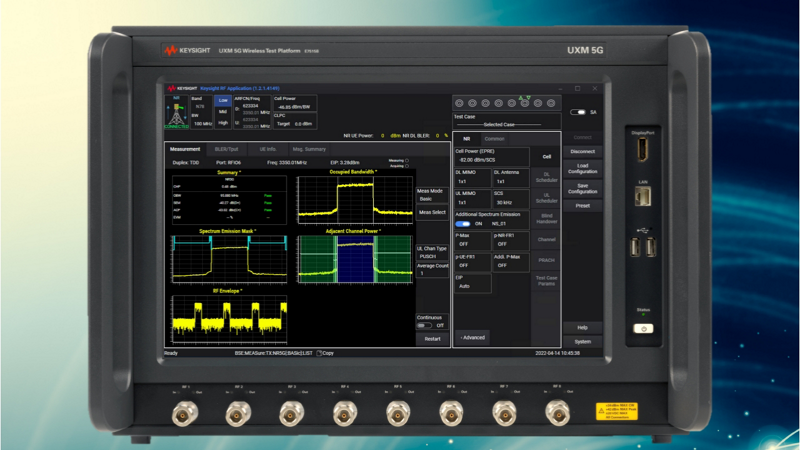Select the Common settings tab
This screenshot has width=800, height=450.
[494, 139]
